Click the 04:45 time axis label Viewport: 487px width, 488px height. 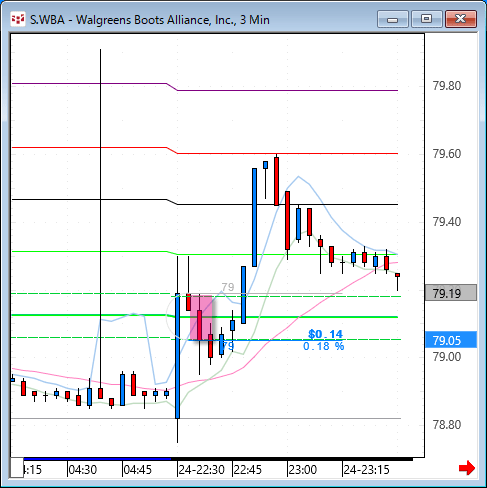point(137,470)
